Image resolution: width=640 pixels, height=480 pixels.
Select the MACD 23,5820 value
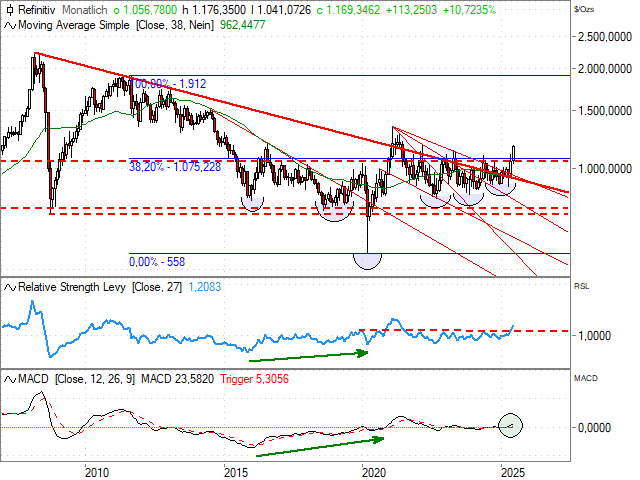[x=178, y=379]
